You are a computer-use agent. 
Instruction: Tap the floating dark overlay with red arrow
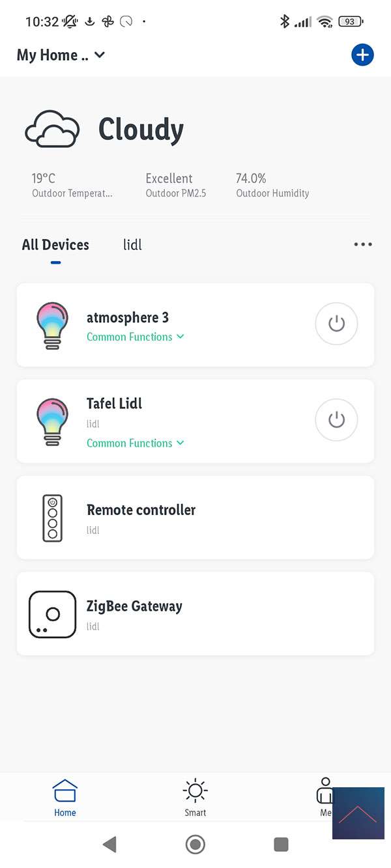358,813
